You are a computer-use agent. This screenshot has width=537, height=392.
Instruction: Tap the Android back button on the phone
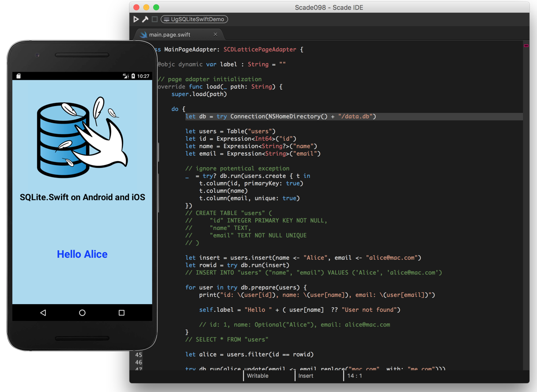click(x=43, y=313)
